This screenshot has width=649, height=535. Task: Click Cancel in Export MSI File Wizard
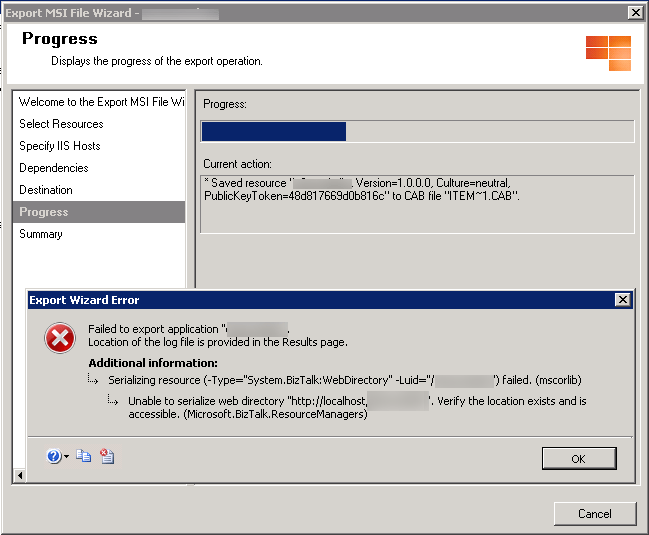595,513
